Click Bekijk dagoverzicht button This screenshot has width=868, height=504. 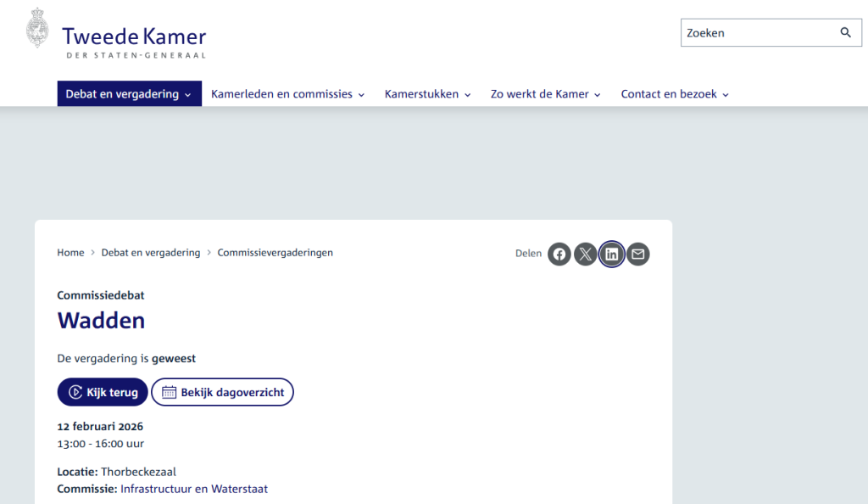[222, 392]
